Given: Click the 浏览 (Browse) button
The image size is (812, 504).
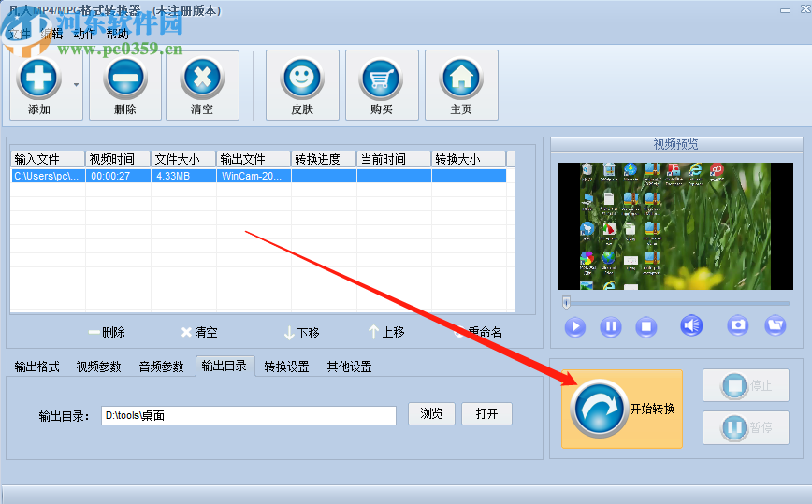Looking at the screenshot, I should tap(431, 413).
